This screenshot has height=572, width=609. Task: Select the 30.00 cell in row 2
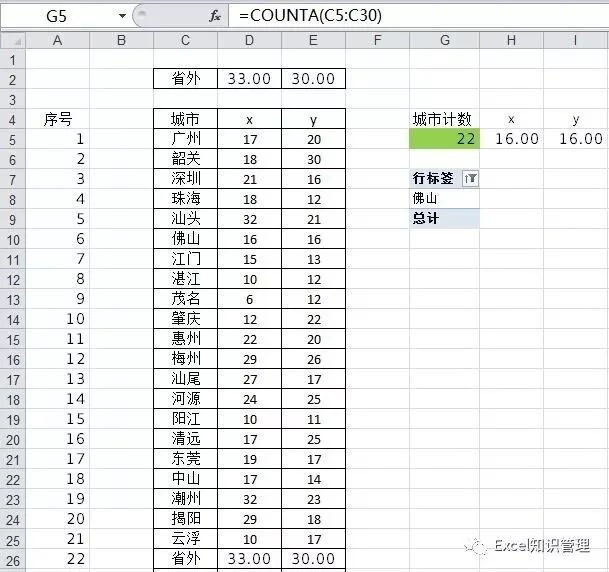click(313, 79)
